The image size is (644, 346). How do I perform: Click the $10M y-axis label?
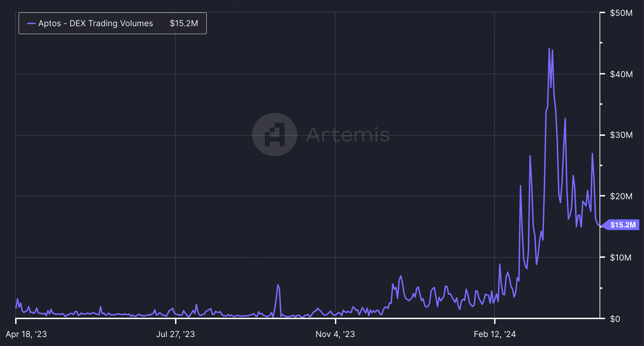click(621, 258)
